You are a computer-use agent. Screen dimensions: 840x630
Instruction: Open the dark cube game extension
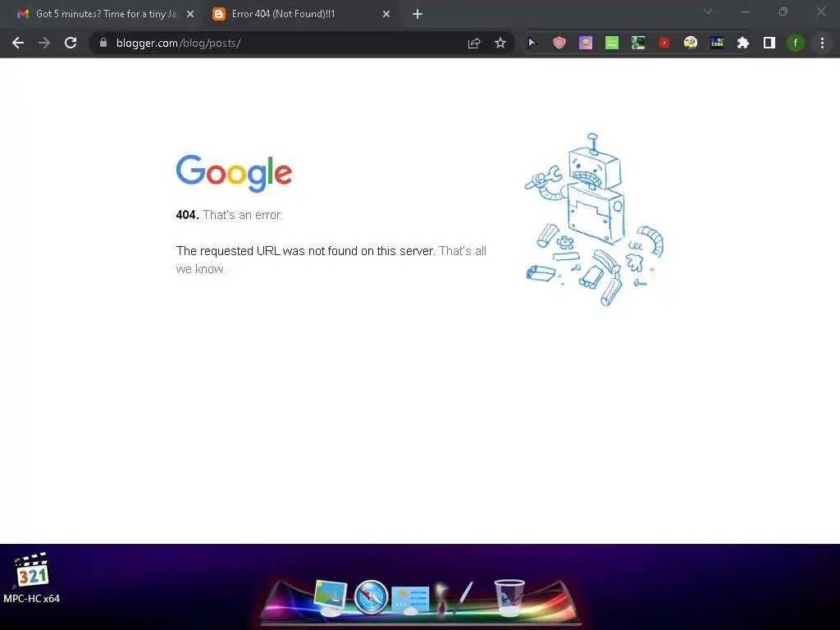(x=717, y=43)
